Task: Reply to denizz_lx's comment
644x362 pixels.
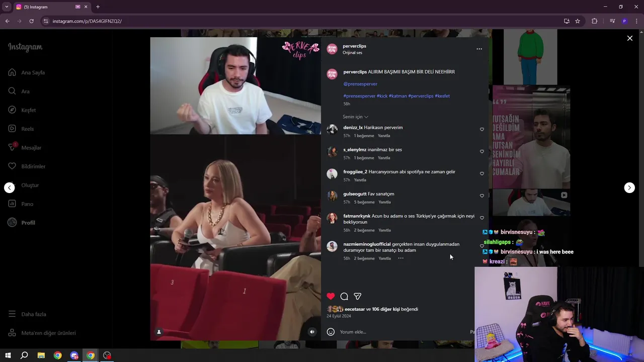Action: point(384,136)
